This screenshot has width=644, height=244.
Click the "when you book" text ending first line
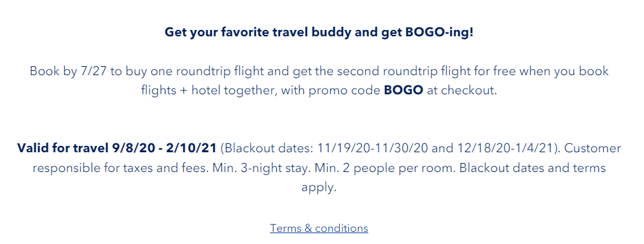(564, 71)
